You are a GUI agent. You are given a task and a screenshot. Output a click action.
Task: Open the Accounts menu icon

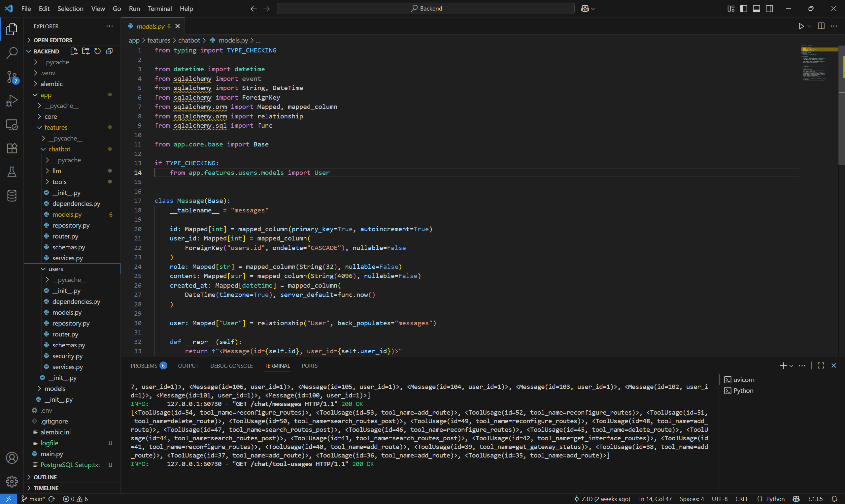[x=12, y=458]
